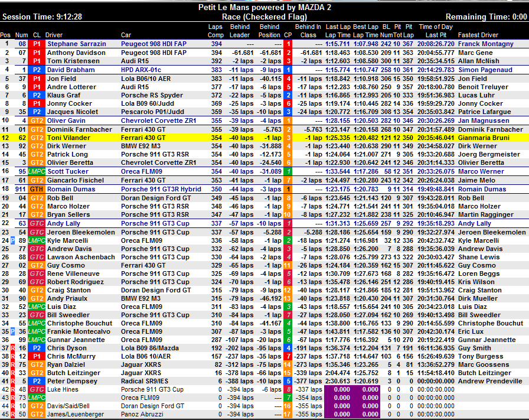This screenshot has height=420, width=529.
Task: Open driver name Stephane Sarrazin
Action: coord(77,44)
